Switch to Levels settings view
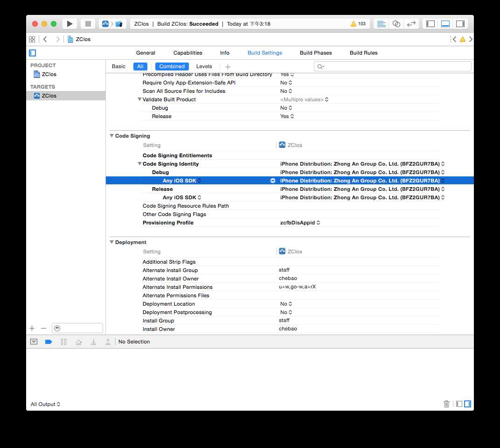The image size is (500, 448). 204,66
